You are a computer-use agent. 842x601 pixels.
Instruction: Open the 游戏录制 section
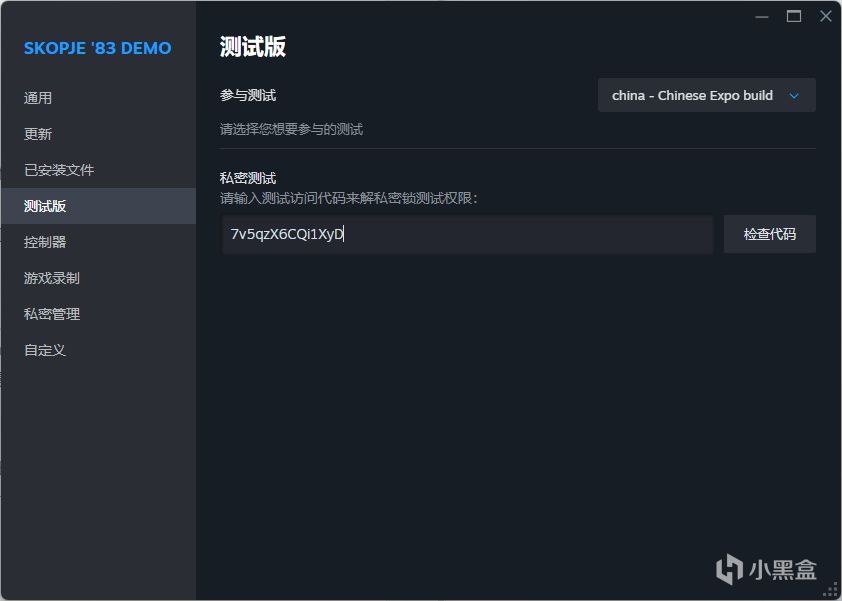tap(98, 278)
